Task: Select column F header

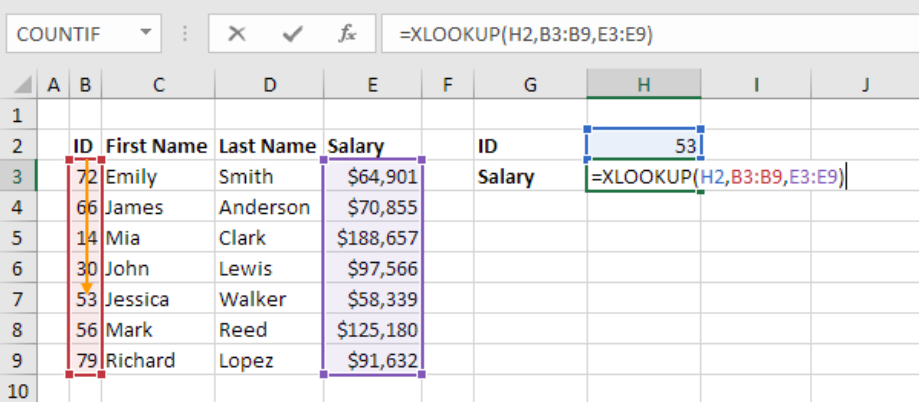Action: click(x=448, y=86)
